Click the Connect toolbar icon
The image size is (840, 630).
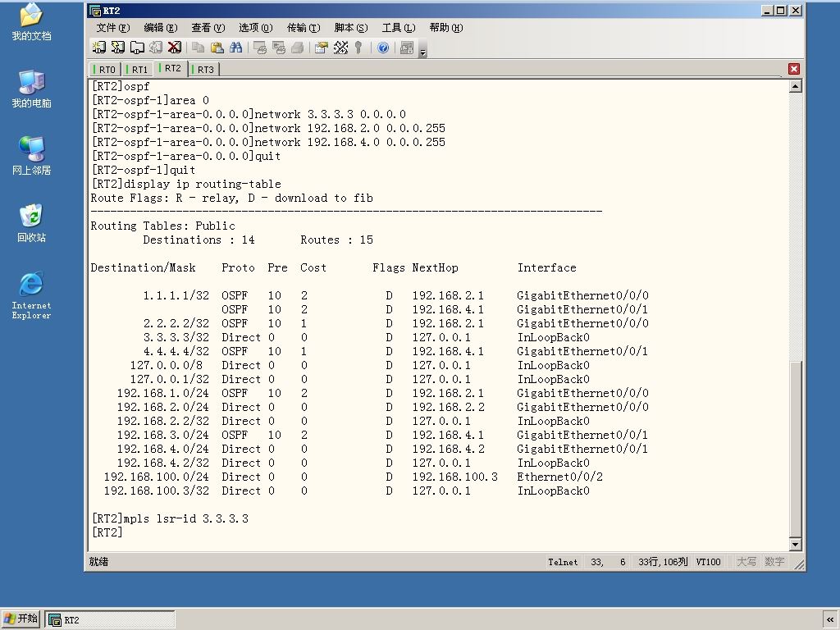(99, 48)
